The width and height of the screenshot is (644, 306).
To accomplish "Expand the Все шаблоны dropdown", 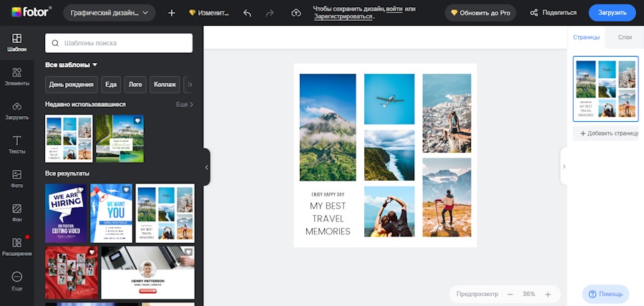I will click(x=72, y=65).
